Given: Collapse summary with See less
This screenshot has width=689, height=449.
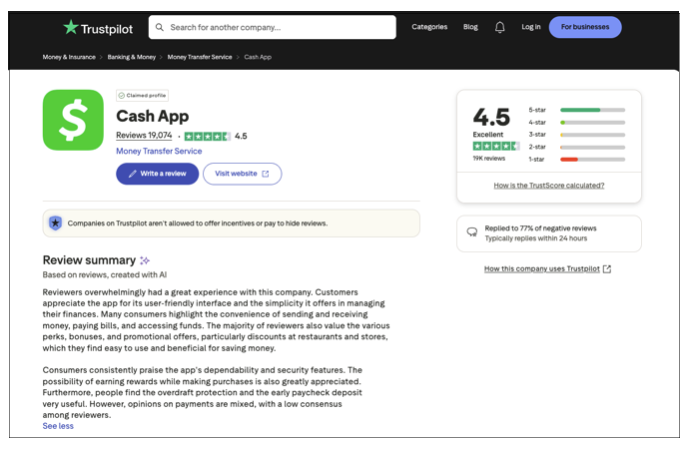Looking at the screenshot, I should [x=57, y=426].
